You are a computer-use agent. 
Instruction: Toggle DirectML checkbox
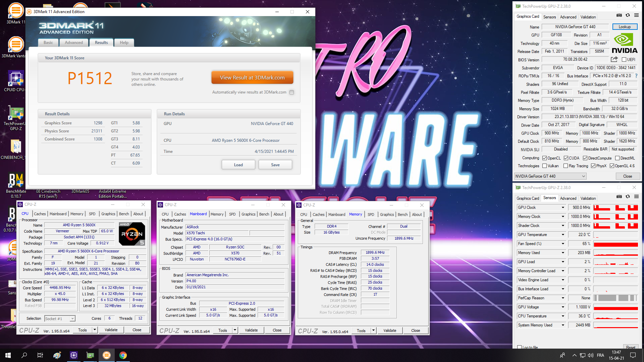(x=617, y=158)
